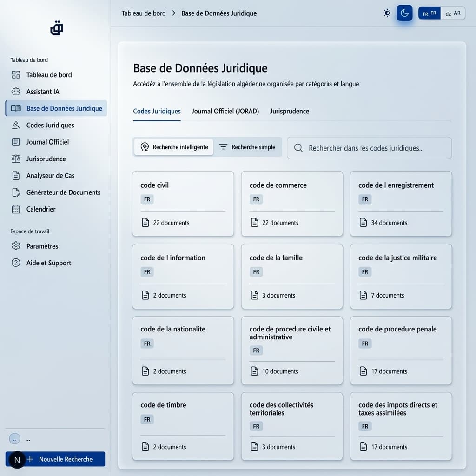476x476 pixels.
Task: Click the legal codes search input field
Action: (x=369, y=148)
